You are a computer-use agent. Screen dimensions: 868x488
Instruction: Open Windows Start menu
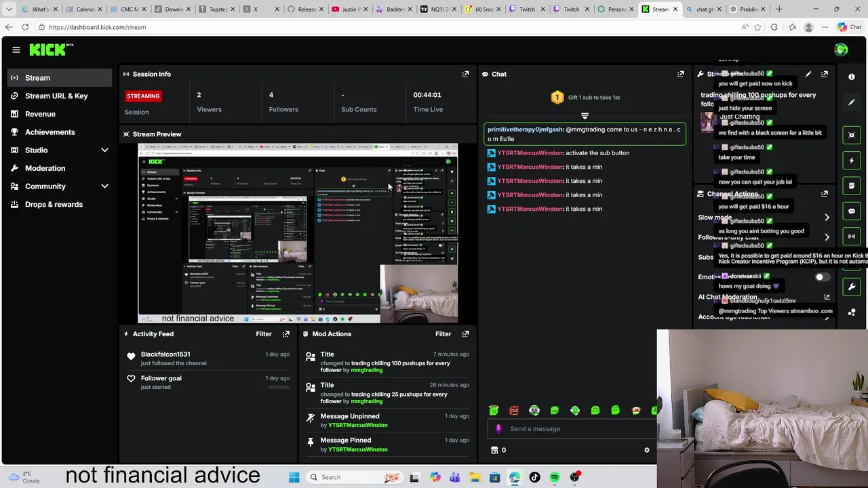pos(294,477)
